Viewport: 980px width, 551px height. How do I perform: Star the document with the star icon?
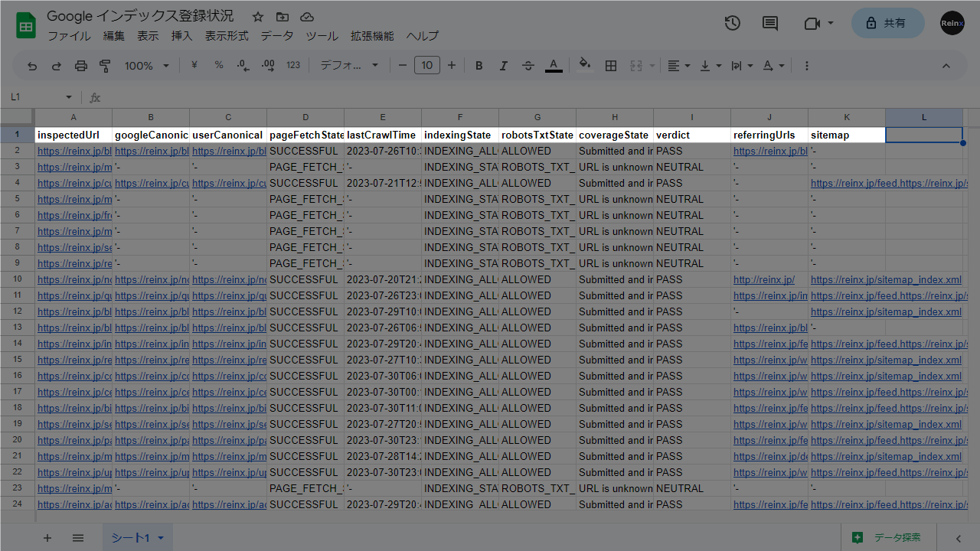coord(258,17)
